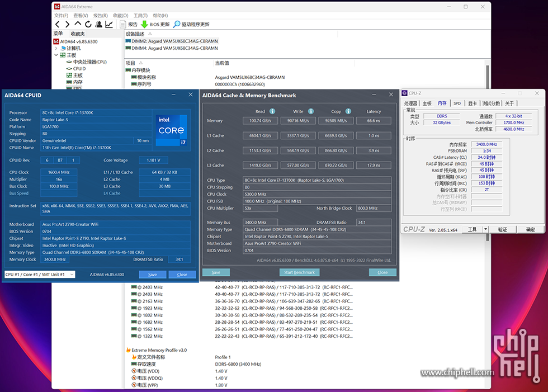Switch to CPU-Z 关于 tab
The width and height of the screenshot is (548, 392).
pyautogui.click(x=509, y=103)
